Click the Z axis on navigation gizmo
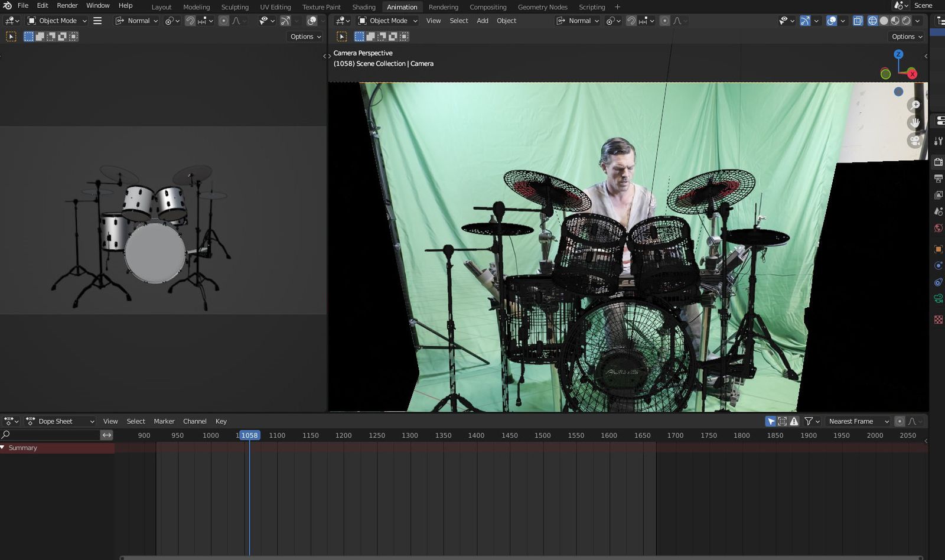The width and height of the screenshot is (945, 560). [898, 54]
